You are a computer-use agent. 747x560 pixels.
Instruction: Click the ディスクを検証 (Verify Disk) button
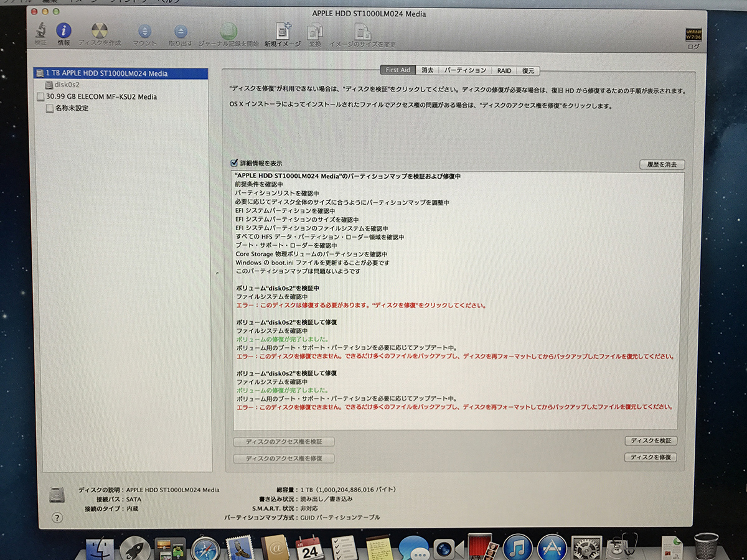tap(651, 441)
